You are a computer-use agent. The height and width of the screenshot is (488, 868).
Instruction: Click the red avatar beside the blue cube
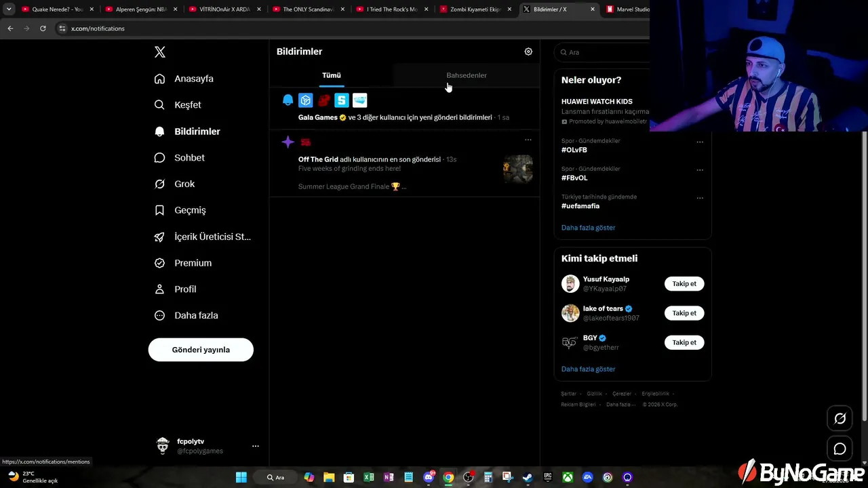(x=324, y=100)
